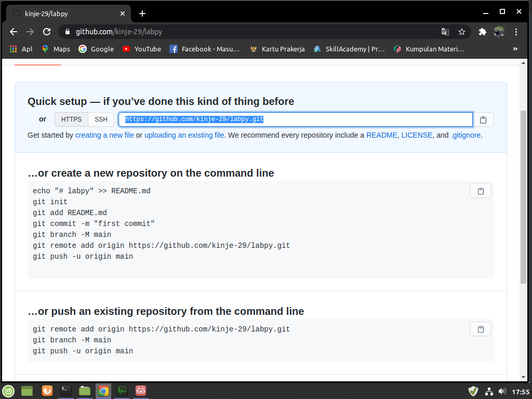Bookmark this page with the star
Screen dimensions: 532x399
tap(462, 32)
